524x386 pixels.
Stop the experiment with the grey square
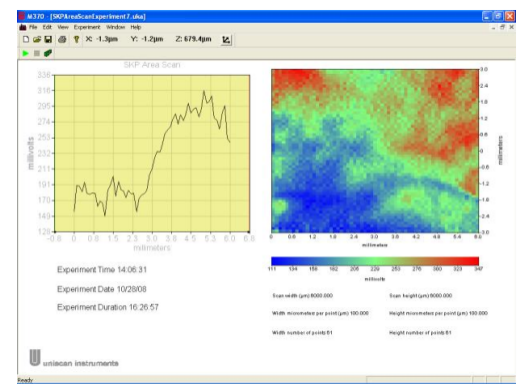(x=37, y=53)
